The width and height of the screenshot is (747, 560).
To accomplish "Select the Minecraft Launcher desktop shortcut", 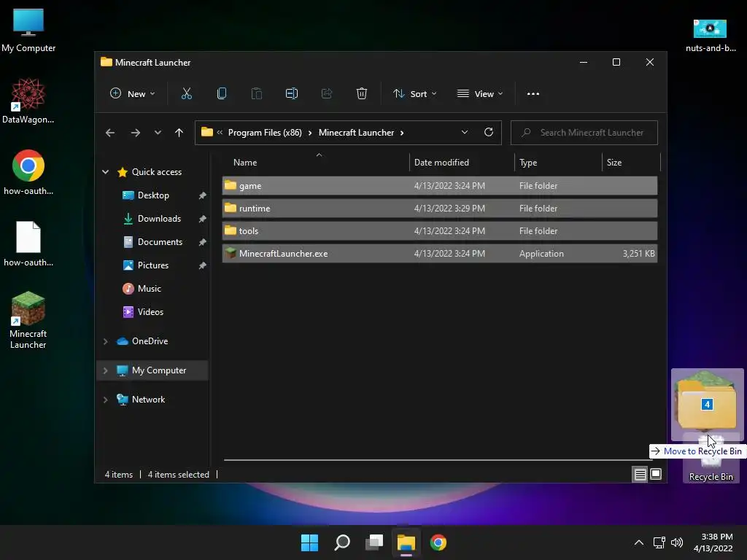I will click(28, 320).
